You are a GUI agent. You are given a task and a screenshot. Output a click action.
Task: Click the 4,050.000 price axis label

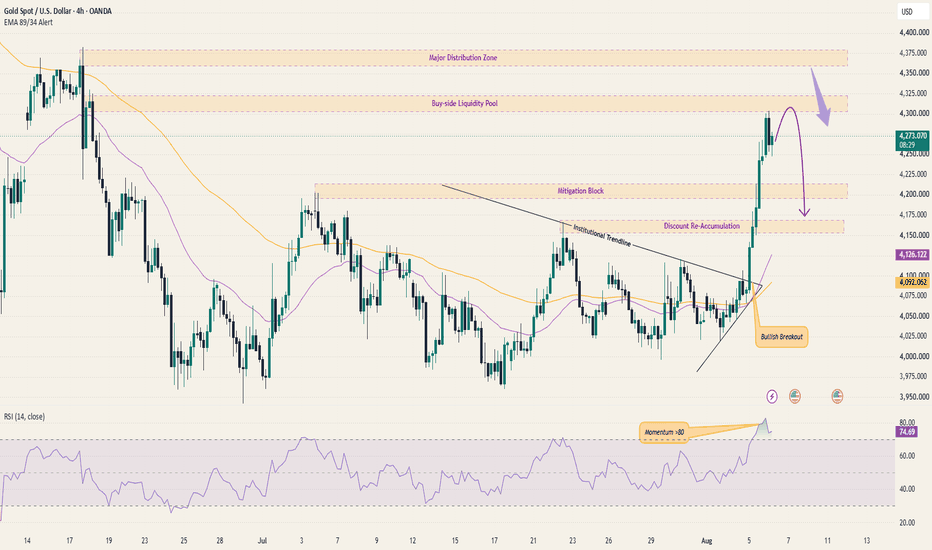coord(914,316)
